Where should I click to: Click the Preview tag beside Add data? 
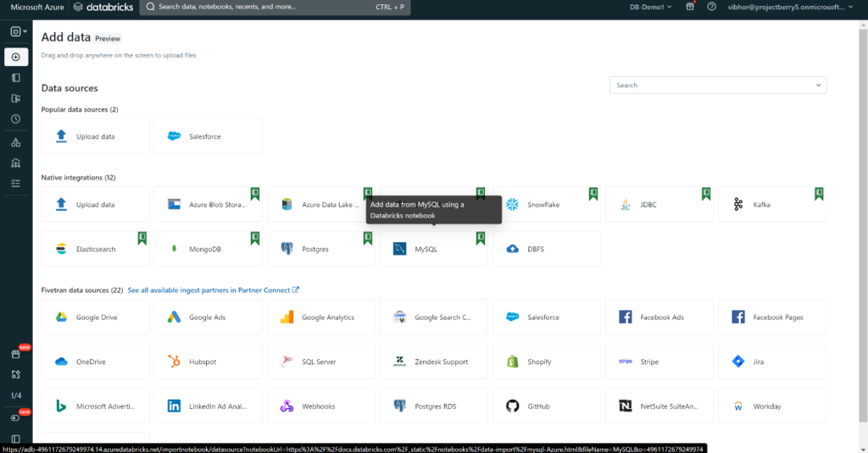coord(108,39)
